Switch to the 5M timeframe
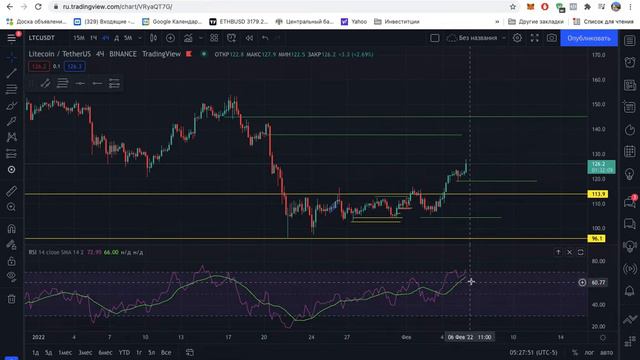 click(x=128, y=38)
